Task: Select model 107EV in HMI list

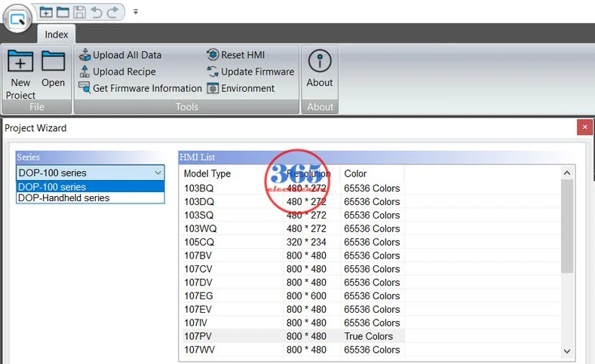Action: click(198, 310)
